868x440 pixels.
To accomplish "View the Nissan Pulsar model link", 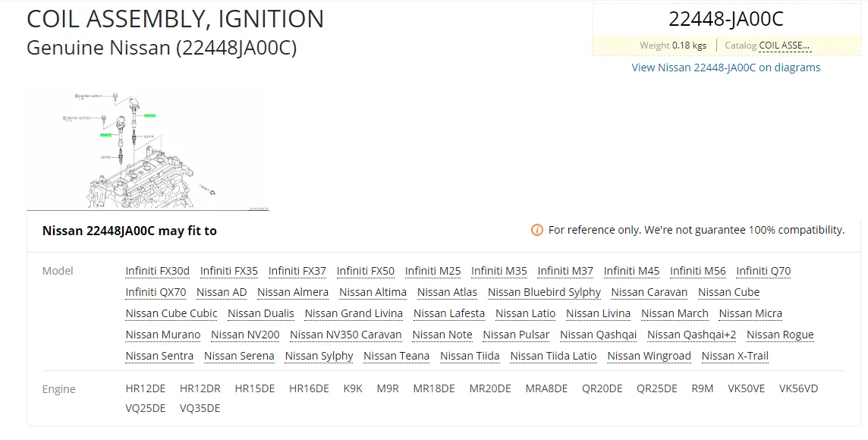I will pyautogui.click(x=516, y=335).
